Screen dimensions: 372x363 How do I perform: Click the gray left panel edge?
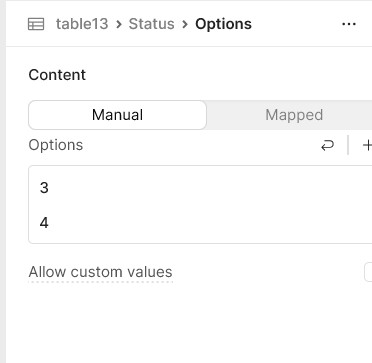click(3, 181)
